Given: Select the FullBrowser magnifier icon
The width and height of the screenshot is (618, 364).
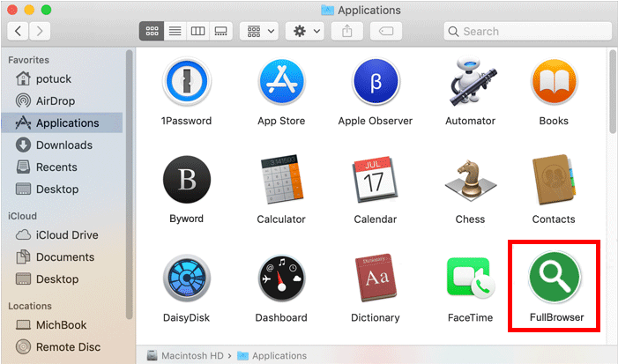Looking at the screenshot, I should [x=555, y=278].
